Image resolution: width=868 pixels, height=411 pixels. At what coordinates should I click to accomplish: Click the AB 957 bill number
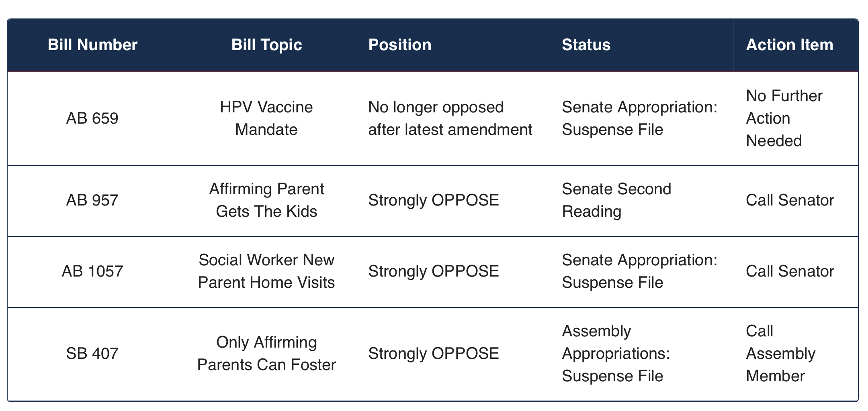(x=92, y=200)
